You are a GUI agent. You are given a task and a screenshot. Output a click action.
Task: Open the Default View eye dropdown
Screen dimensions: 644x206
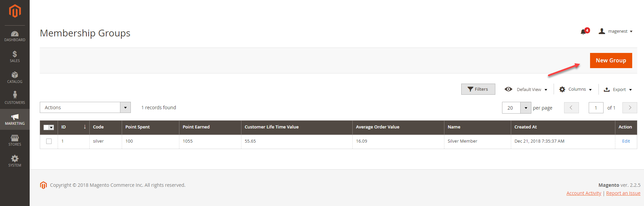pos(526,89)
